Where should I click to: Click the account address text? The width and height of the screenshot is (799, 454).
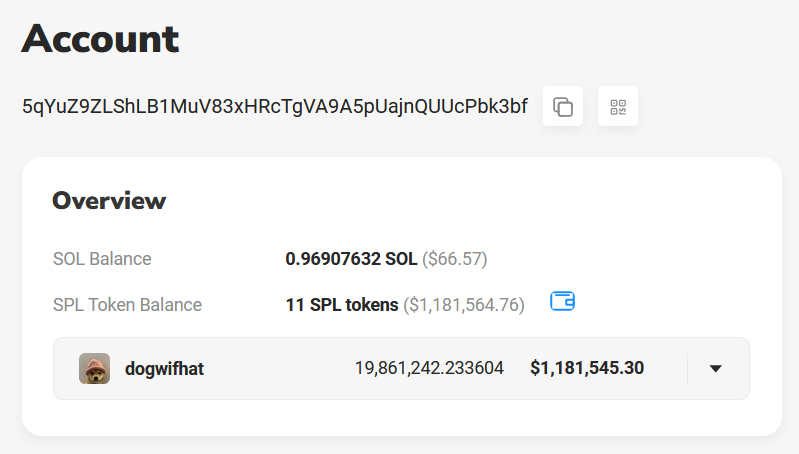275,107
